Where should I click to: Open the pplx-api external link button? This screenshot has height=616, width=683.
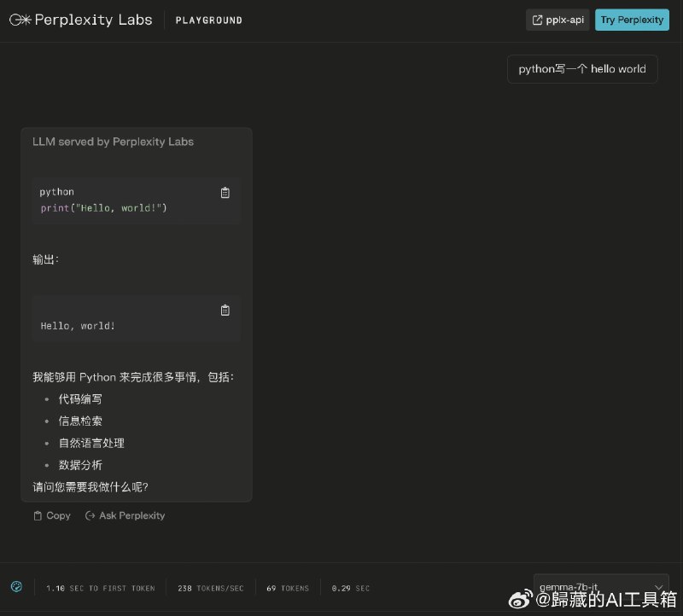[557, 20]
